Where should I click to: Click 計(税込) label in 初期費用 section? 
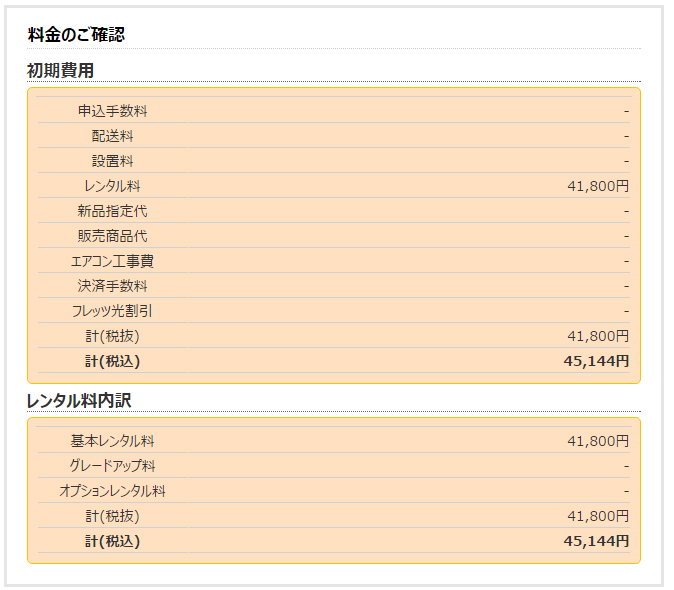(112, 361)
